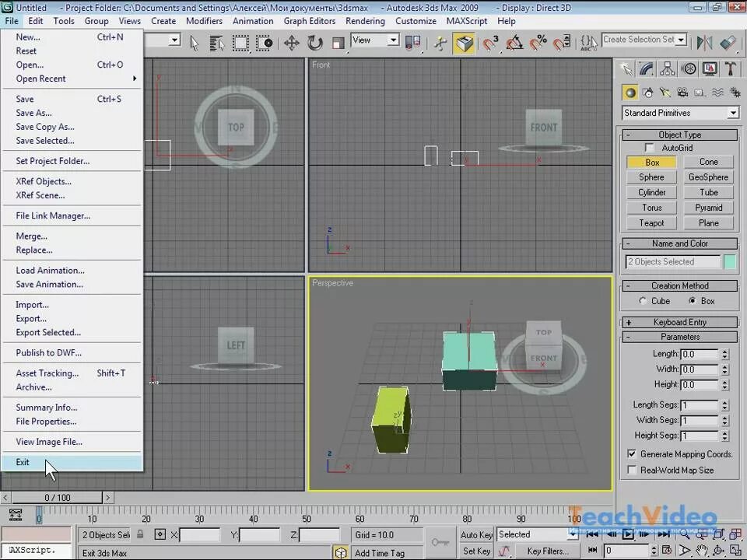Toggle 3D Snaps magnet icon
The height and width of the screenshot is (560, 747).
point(489,44)
